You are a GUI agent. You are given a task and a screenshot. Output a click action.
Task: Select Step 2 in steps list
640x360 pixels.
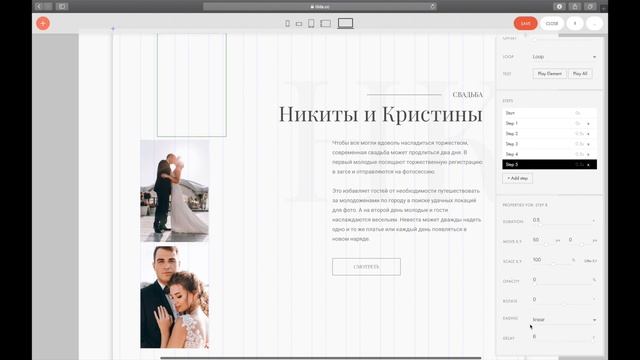[x=549, y=133]
